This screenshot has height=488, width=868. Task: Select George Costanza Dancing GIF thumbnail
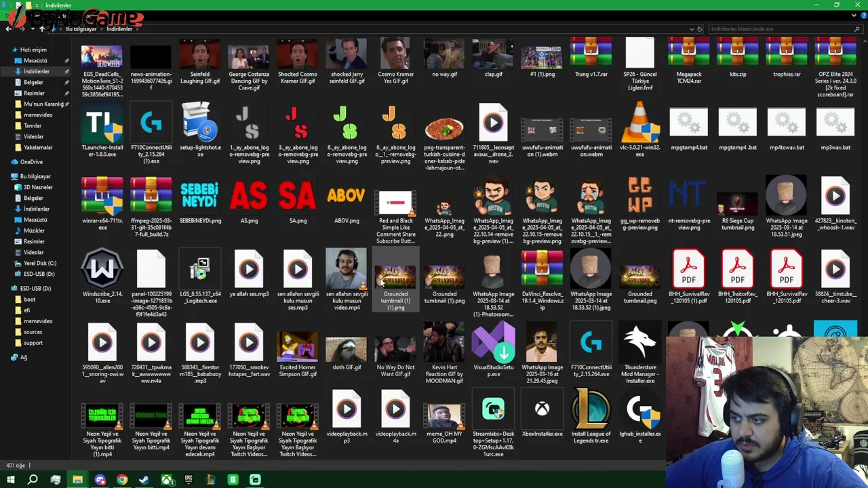(x=248, y=56)
